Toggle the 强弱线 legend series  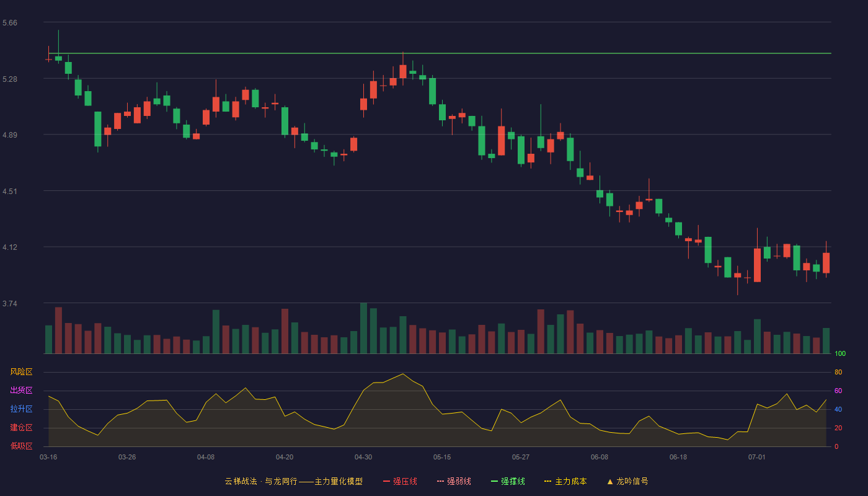pos(454,481)
